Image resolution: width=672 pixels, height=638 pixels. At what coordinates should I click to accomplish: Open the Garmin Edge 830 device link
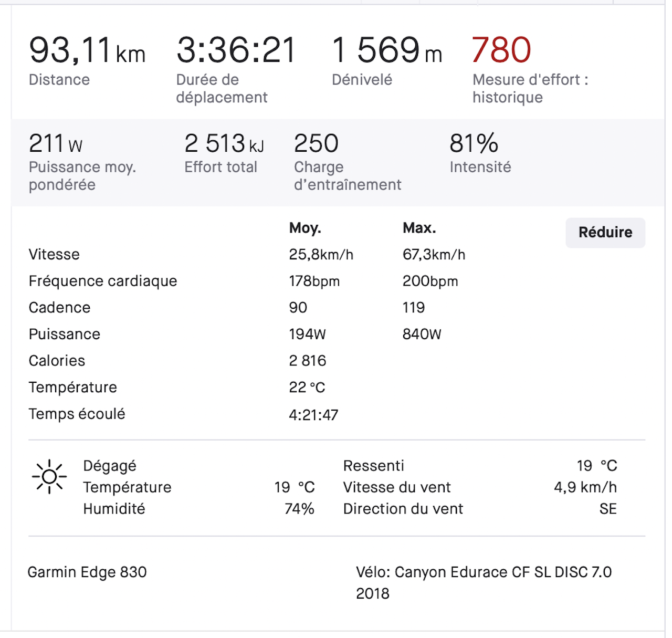[87, 572]
